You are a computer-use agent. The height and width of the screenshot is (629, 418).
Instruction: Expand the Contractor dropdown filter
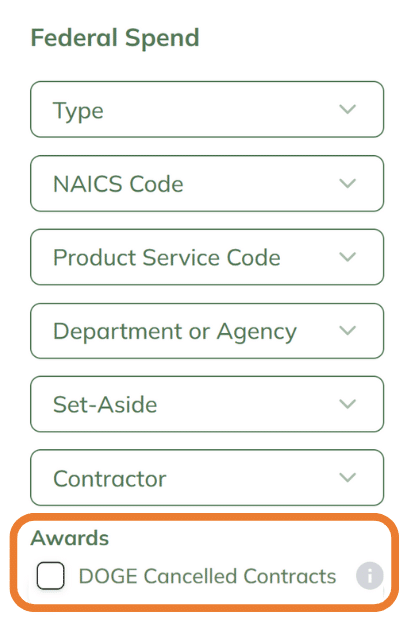207,478
